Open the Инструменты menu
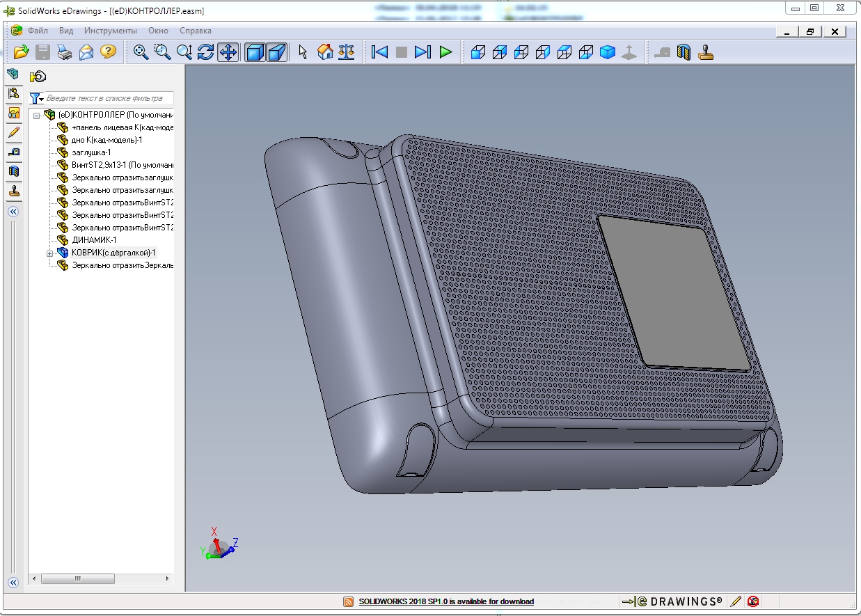This screenshot has height=616, width=861. tap(111, 31)
